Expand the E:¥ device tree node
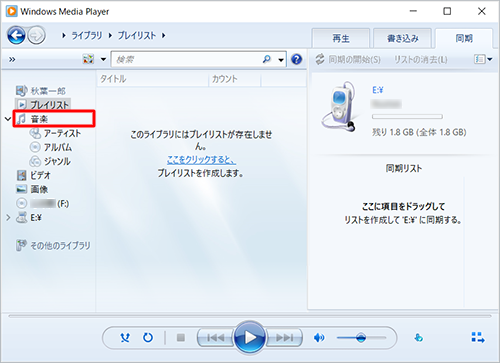The height and width of the screenshot is (363, 500). 8,218
